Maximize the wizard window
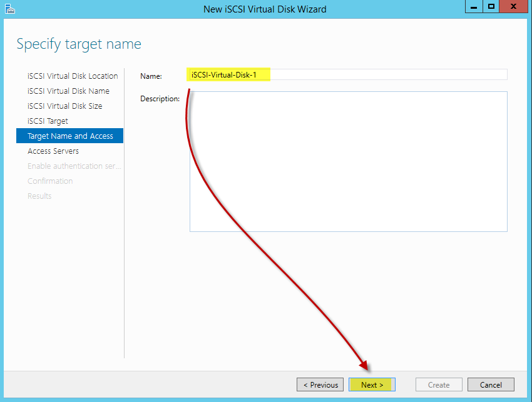 coord(491,6)
